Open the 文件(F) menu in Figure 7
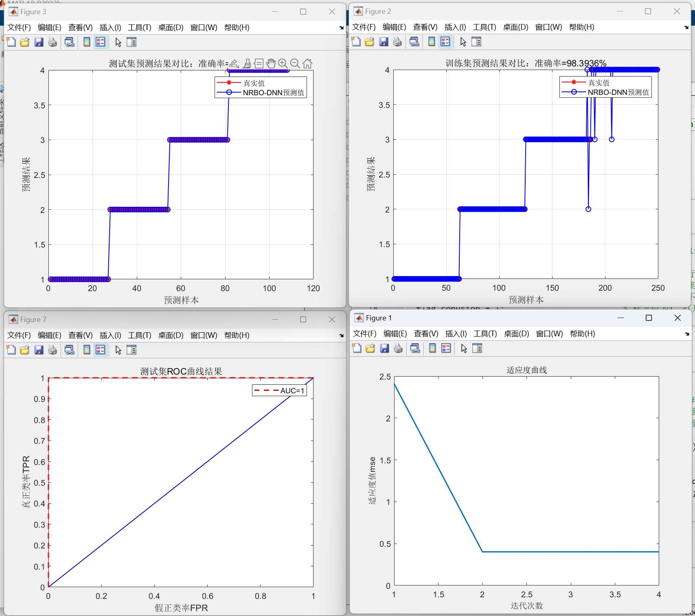This screenshot has height=616, width=695. (x=19, y=335)
